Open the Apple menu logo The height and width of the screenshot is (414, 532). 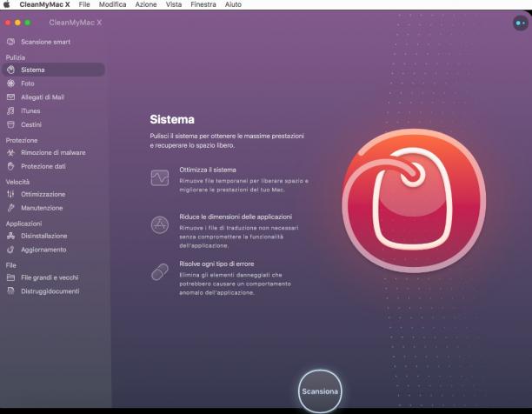pos(7,4)
